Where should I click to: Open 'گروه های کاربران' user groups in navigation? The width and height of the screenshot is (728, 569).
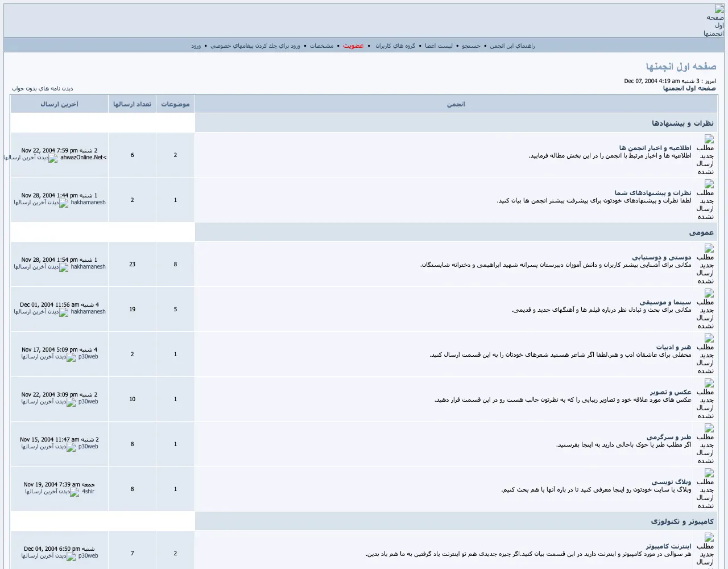395,46
